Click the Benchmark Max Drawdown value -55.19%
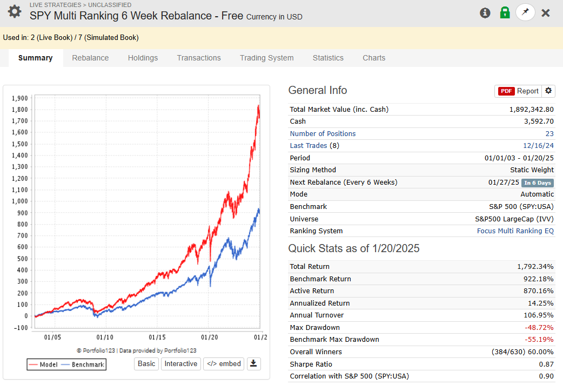Image resolution: width=563 pixels, height=392 pixels. coord(539,339)
